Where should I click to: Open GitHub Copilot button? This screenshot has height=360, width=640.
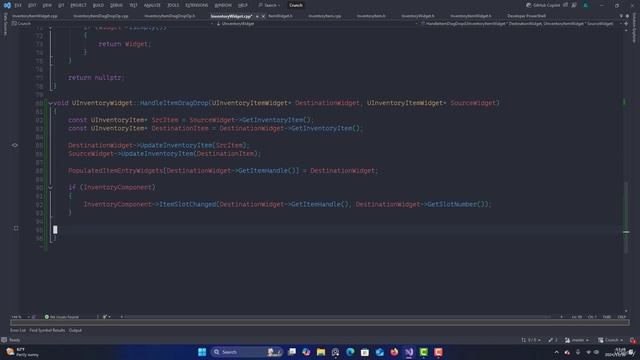(x=543, y=5)
